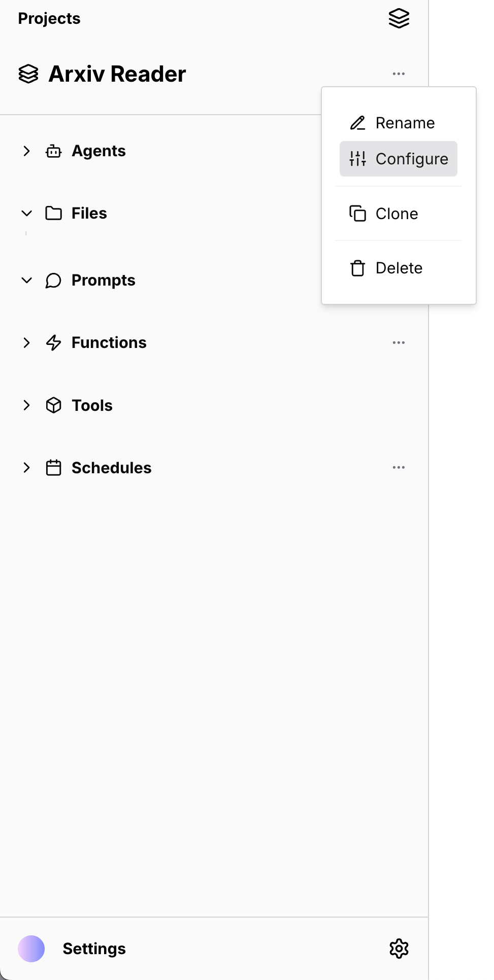
Task: Click the Arxiv Reader project icon
Action: point(29,74)
